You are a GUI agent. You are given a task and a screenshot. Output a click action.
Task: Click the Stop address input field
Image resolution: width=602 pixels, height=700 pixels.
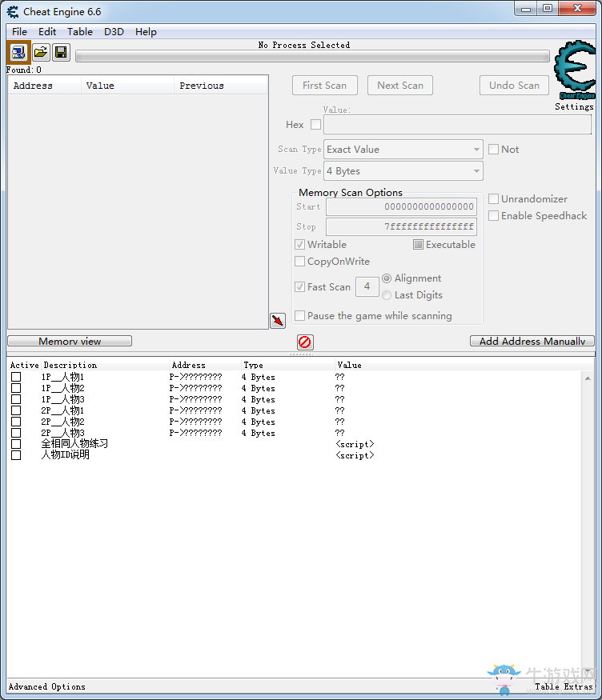click(401, 226)
